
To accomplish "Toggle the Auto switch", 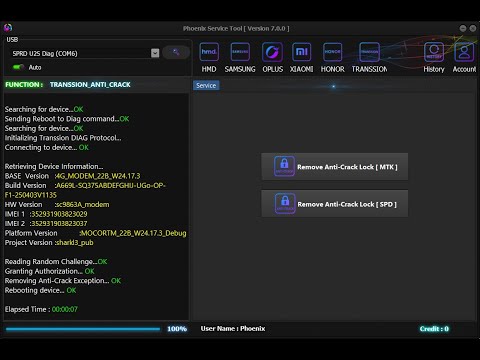I will [18, 67].
